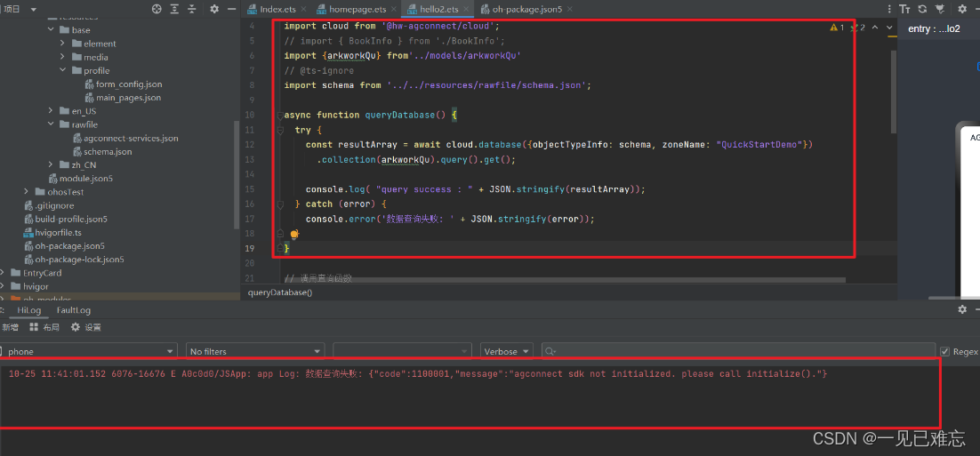Screen dimensions: 980x456
Task: Click the yellow lightbulb intention icon
Action: point(293,234)
